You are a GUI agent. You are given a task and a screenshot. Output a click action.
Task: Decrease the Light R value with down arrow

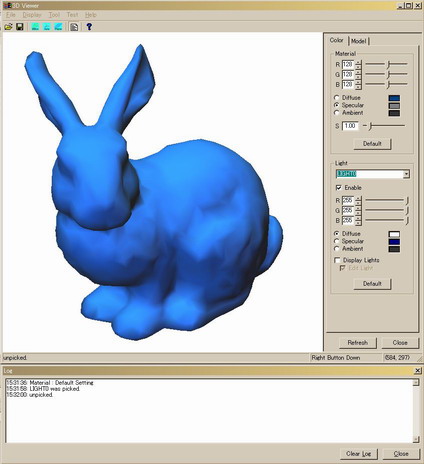coord(358,203)
